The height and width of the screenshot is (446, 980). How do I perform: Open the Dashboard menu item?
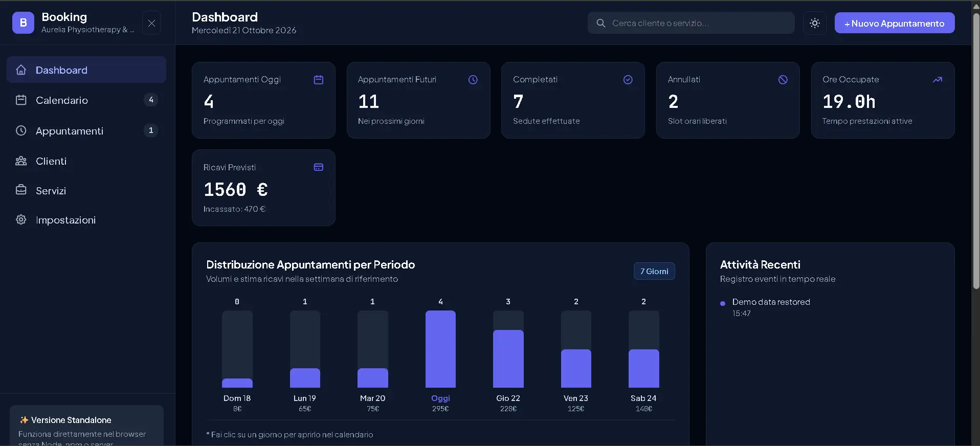pos(86,70)
